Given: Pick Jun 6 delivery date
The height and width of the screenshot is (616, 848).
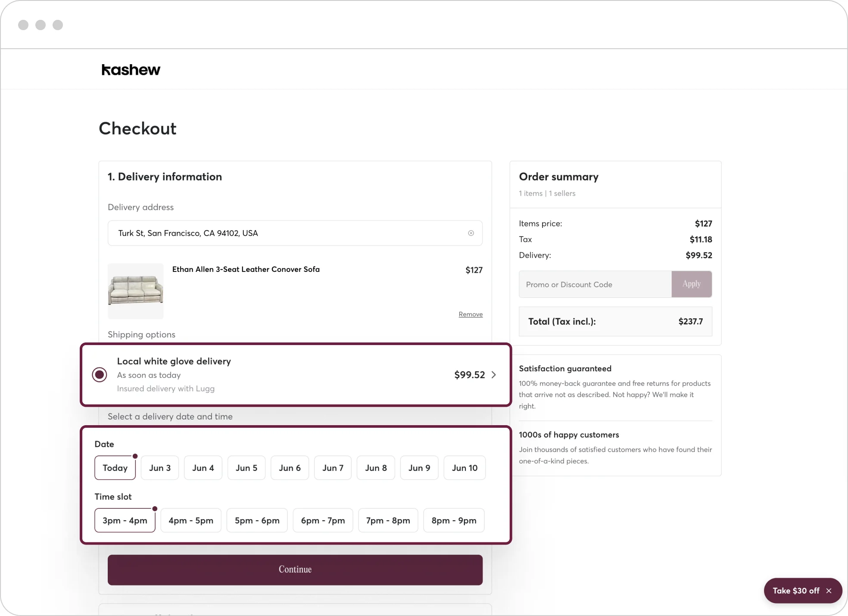Looking at the screenshot, I should click(290, 468).
